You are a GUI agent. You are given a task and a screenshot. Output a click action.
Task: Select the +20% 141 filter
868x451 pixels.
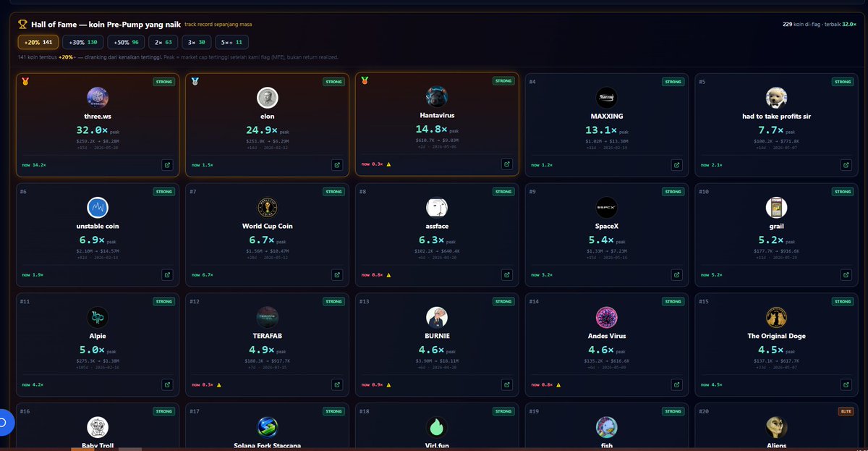coord(38,43)
